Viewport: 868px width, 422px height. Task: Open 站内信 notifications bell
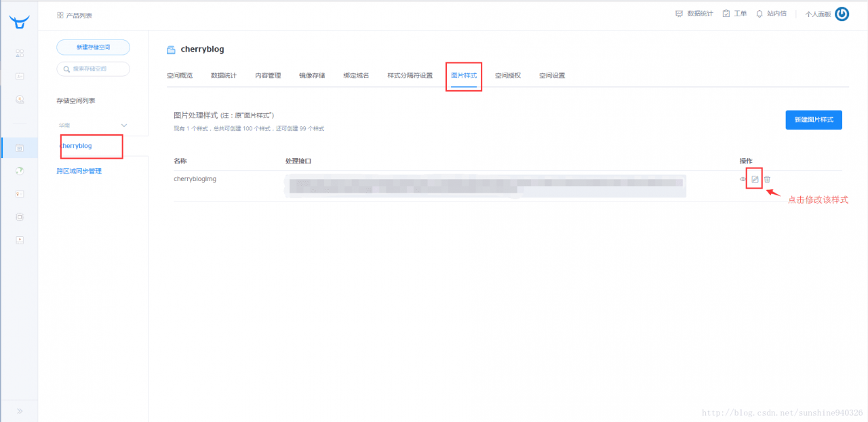click(771, 14)
